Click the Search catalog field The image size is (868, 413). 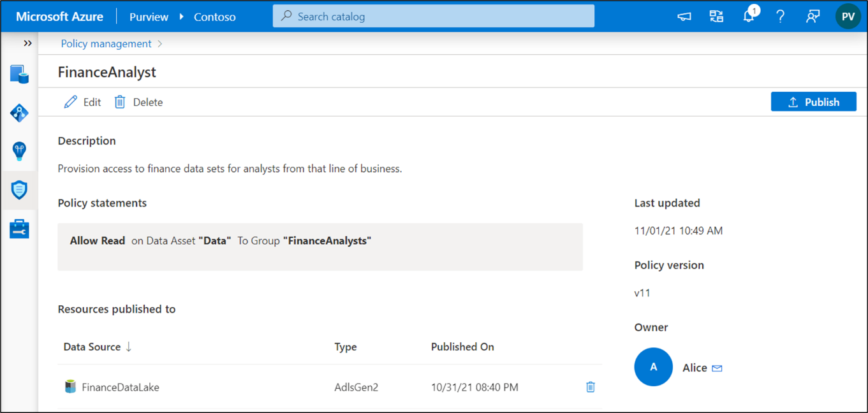pos(434,16)
